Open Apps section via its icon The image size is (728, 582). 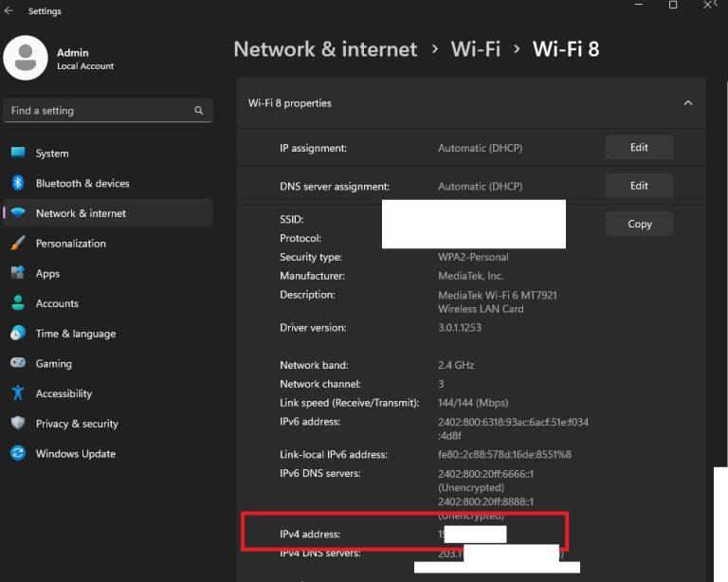(17, 273)
